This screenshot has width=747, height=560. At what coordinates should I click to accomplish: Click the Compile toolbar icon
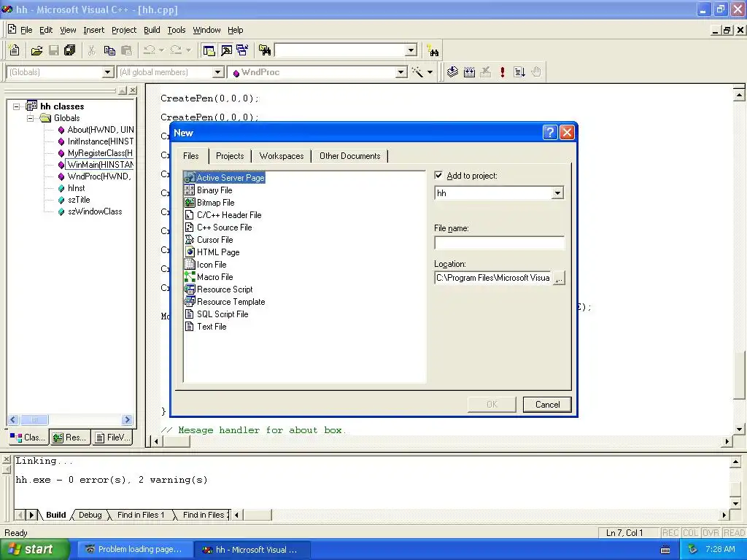click(x=452, y=72)
